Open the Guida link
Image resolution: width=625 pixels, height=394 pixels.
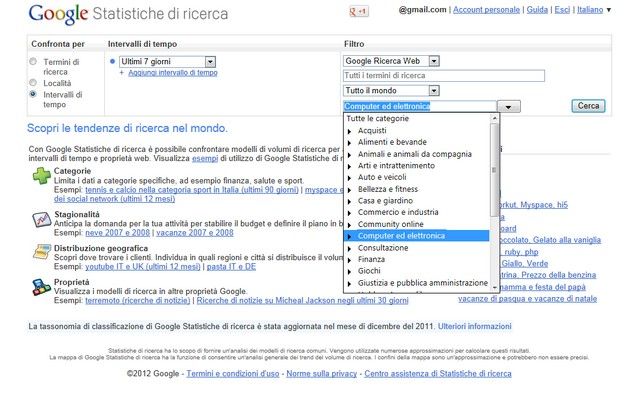pyautogui.click(x=537, y=10)
